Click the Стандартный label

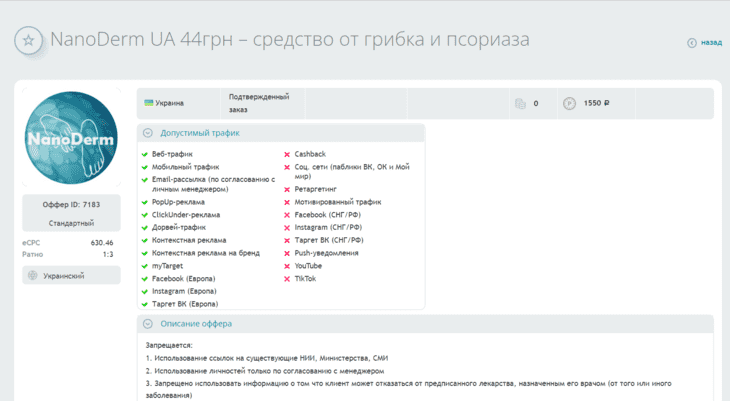71,223
